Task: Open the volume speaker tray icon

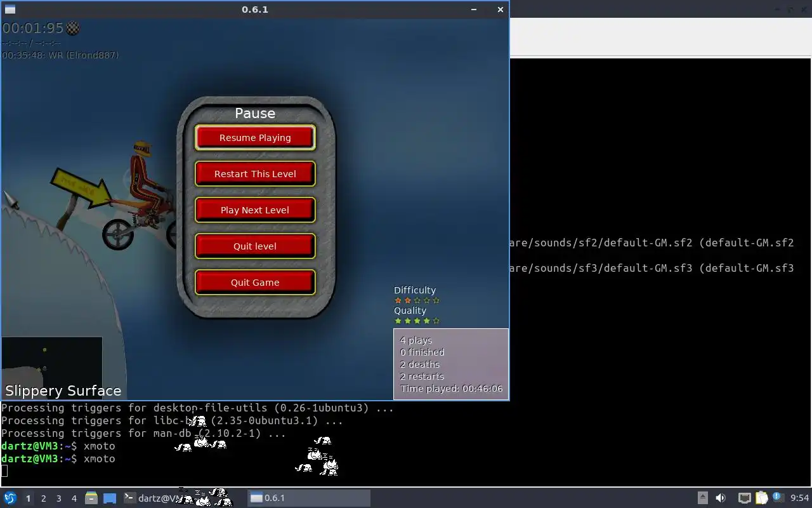Action: tap(721, 498)
